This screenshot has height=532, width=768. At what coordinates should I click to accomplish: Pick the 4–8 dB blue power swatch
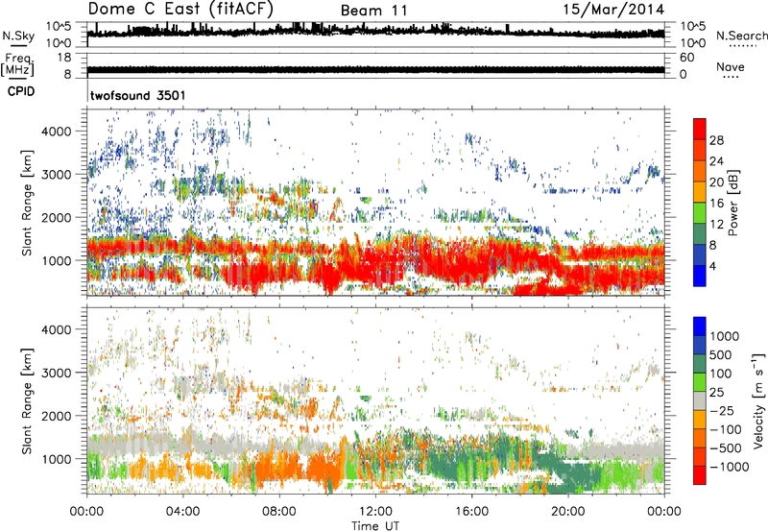tap(700, 255)
